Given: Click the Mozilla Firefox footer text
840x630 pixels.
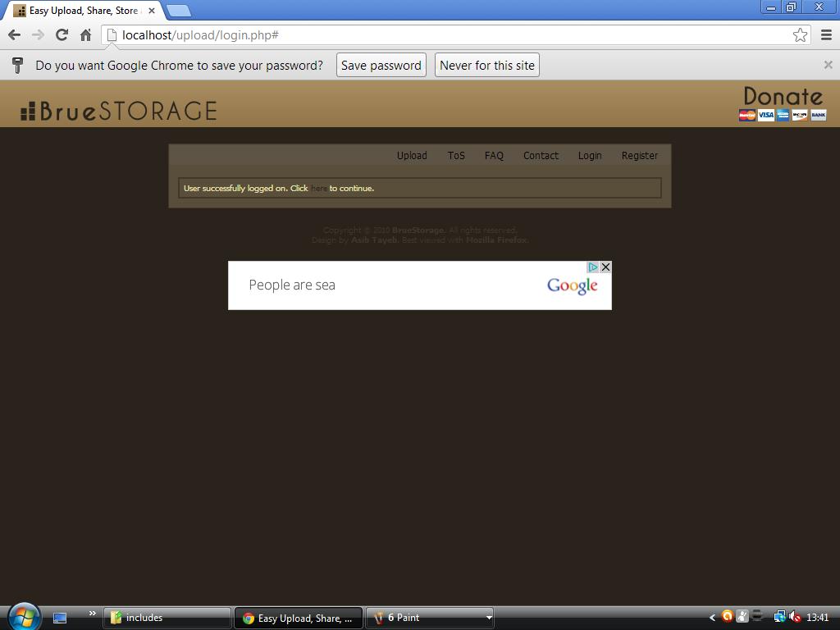Looking at the screenshot, I should (496, 240).
